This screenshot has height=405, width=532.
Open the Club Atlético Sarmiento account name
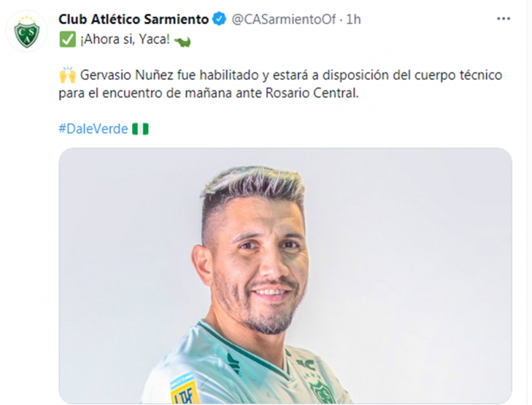(133, 20)
